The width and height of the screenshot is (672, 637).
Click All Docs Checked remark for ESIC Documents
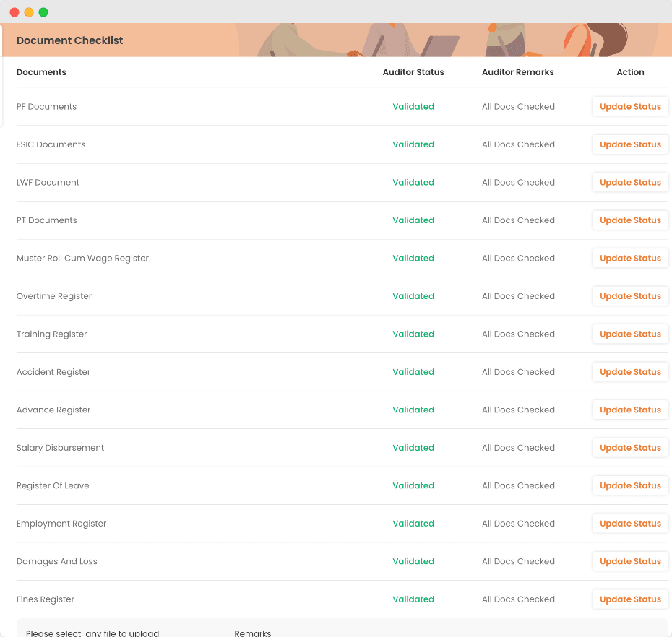(518, 144)
